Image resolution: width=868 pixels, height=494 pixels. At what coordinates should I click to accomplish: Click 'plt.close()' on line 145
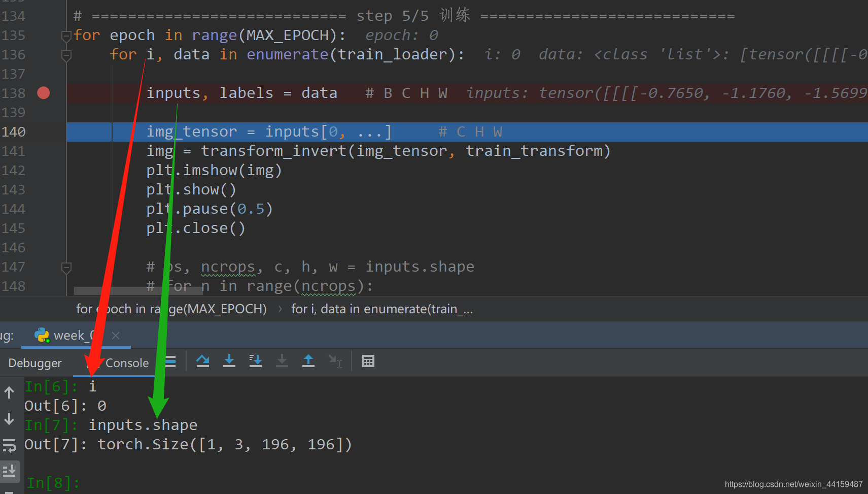coord(196,228)
